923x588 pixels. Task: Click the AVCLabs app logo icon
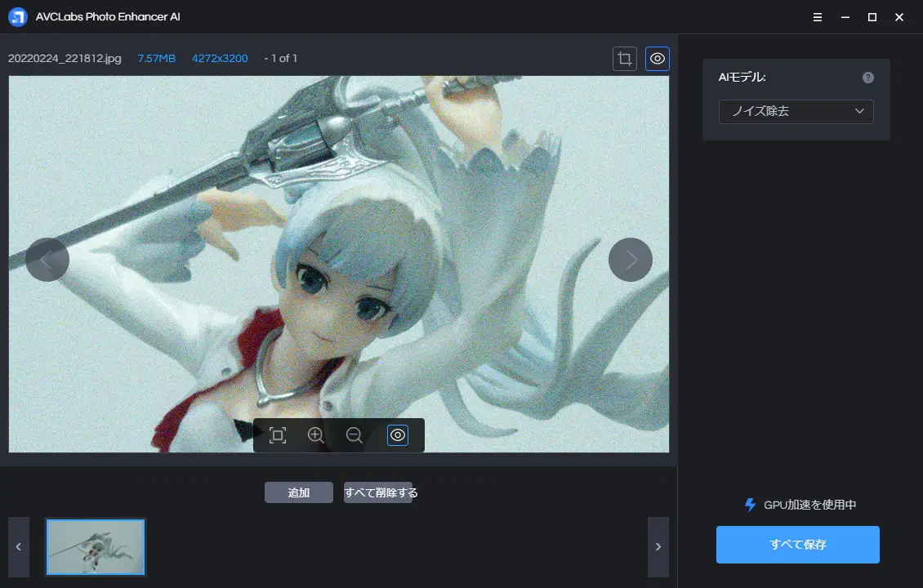pos(18,17)
